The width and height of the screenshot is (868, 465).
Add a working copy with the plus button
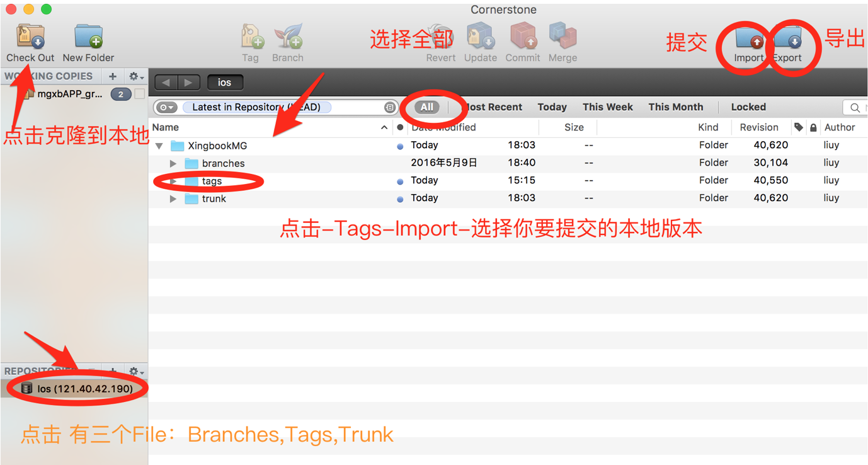[x=113, y=76]
